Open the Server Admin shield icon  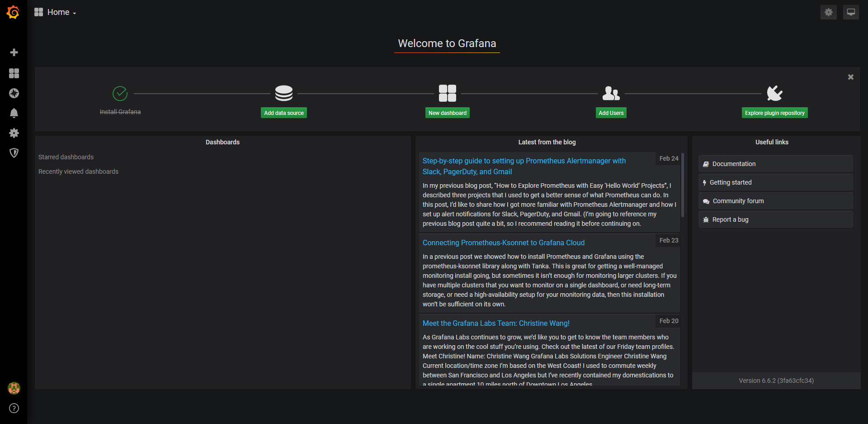(x=14, y=153)
